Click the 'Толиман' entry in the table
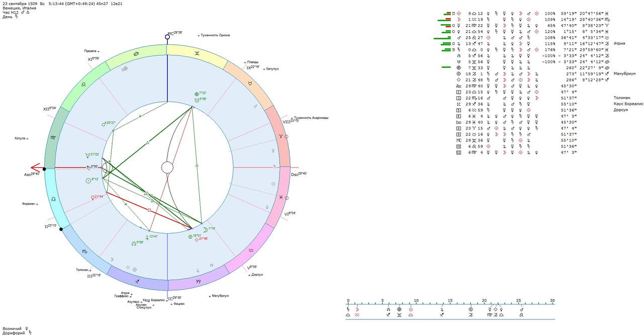Screen dimensions: 644x335 coord(622,98)
